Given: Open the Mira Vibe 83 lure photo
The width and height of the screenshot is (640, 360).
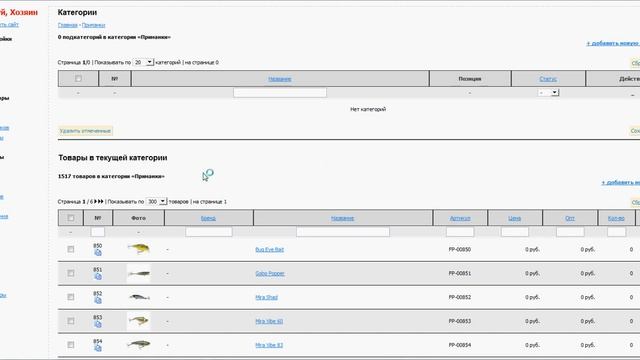Looking at the screenshot, I should coord(138,344).
